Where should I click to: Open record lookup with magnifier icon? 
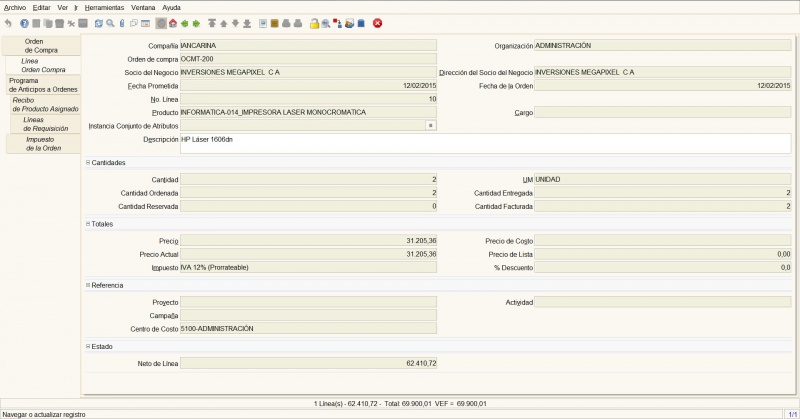(110, 23)
